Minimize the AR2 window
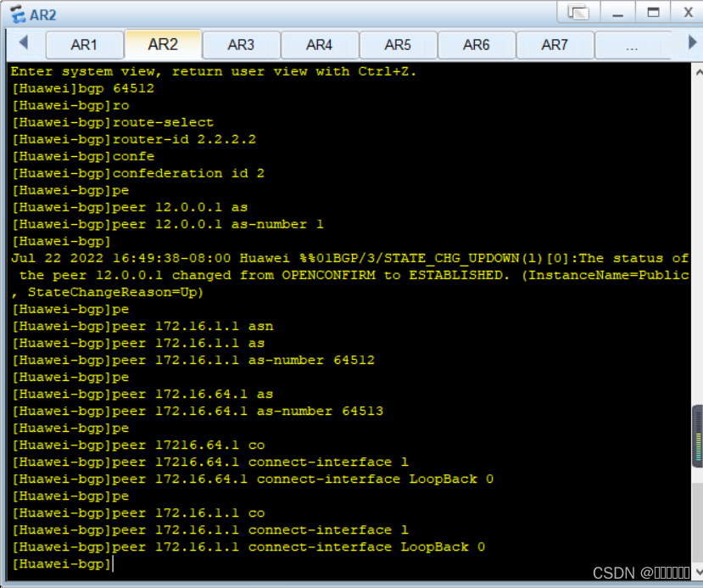Screen dimensions: 703x588 coord(618,12)
